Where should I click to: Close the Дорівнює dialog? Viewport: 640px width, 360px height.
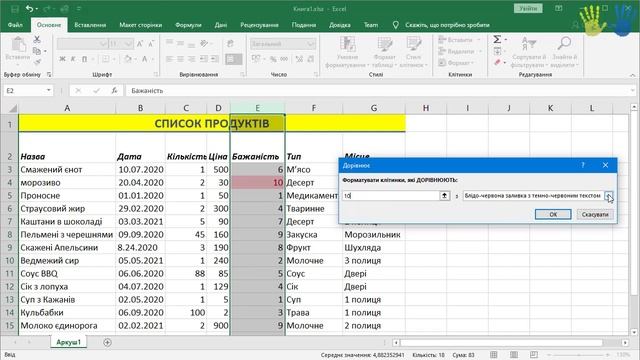pos(605,165)
